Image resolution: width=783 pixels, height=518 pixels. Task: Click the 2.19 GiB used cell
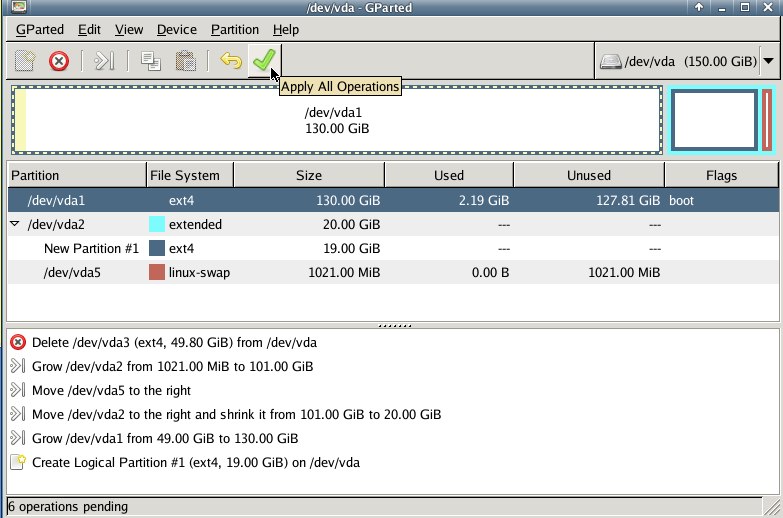484,200
